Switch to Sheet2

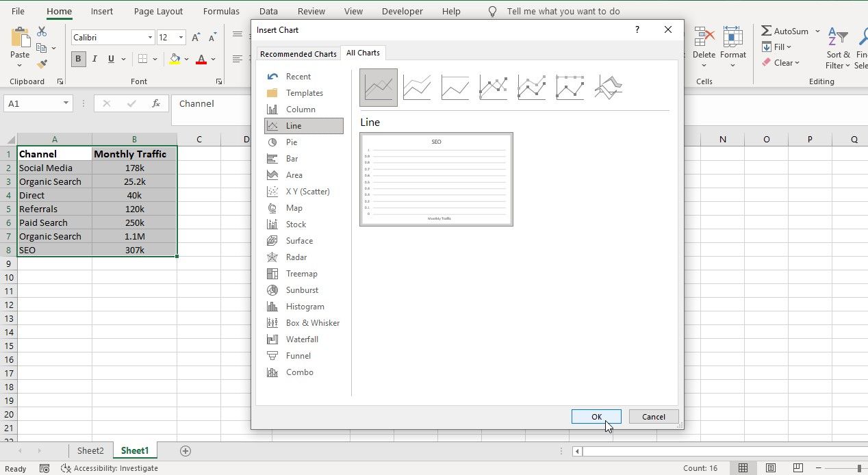click(90, 450)
